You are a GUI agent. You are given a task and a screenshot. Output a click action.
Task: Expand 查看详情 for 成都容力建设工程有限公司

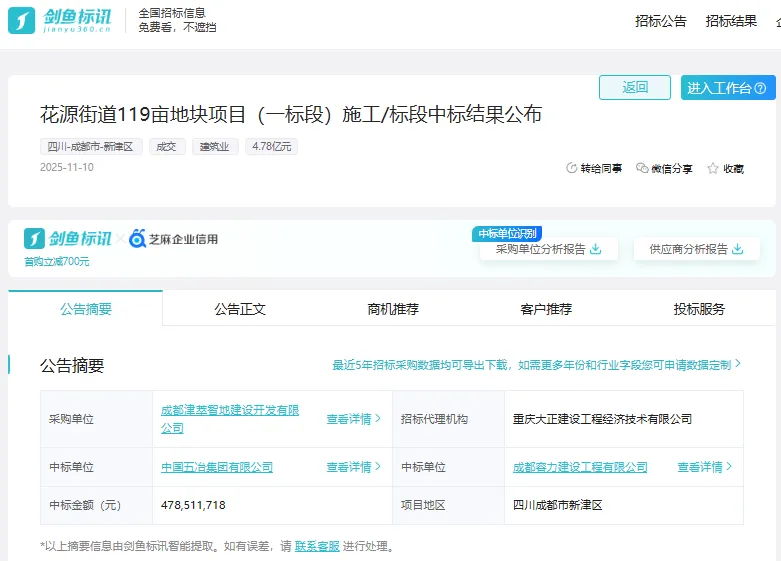704,467
